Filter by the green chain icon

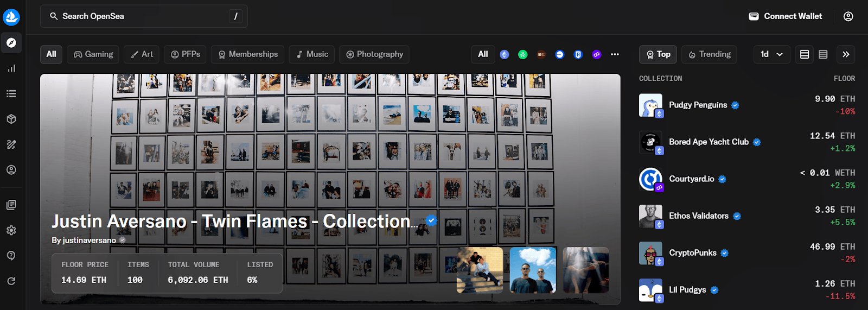(523, 54)
